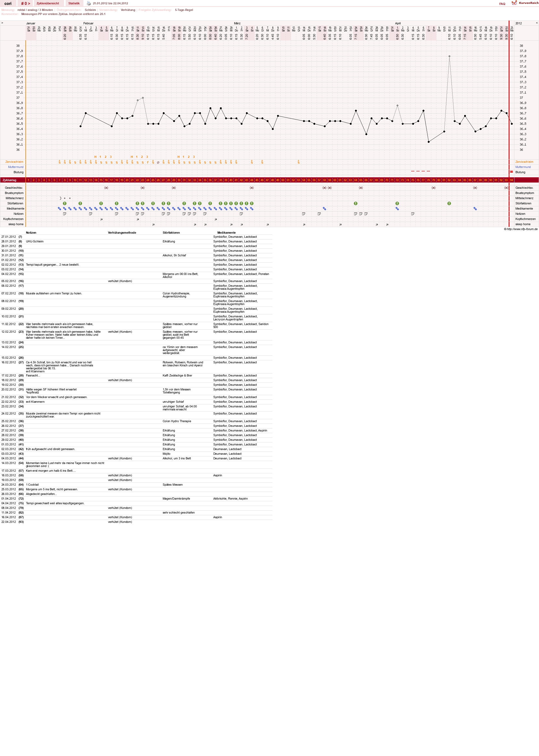Screen dimensions: 539x756
Task: Click the Störfaktoren warning icon on cycle day 8
Action: pyautogui.click(x=65, y=204)
